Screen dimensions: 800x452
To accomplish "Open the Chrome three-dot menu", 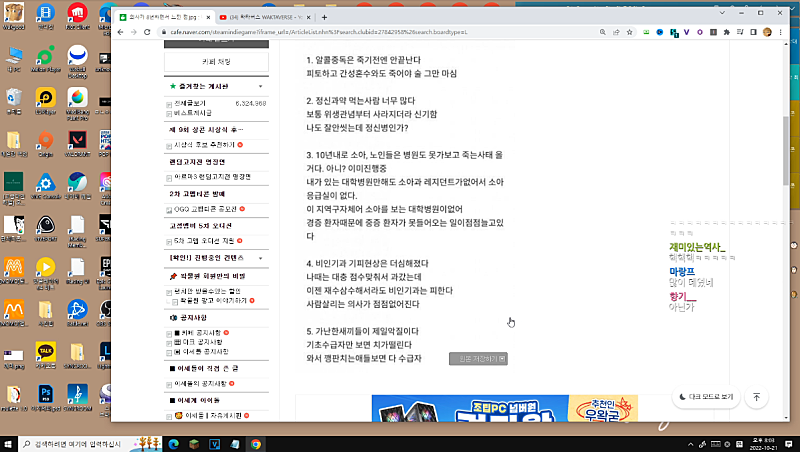I will [x=781, y=32].
